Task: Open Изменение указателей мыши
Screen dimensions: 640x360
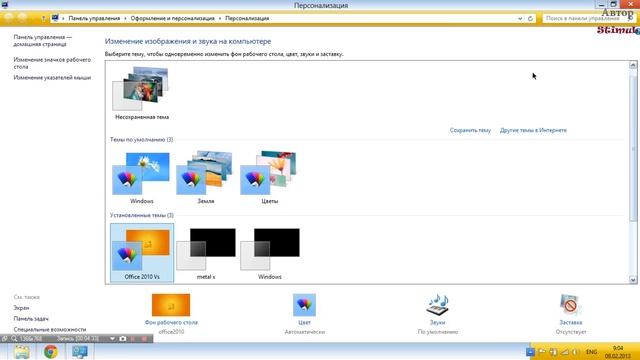Action: click(x=52, y=78)
